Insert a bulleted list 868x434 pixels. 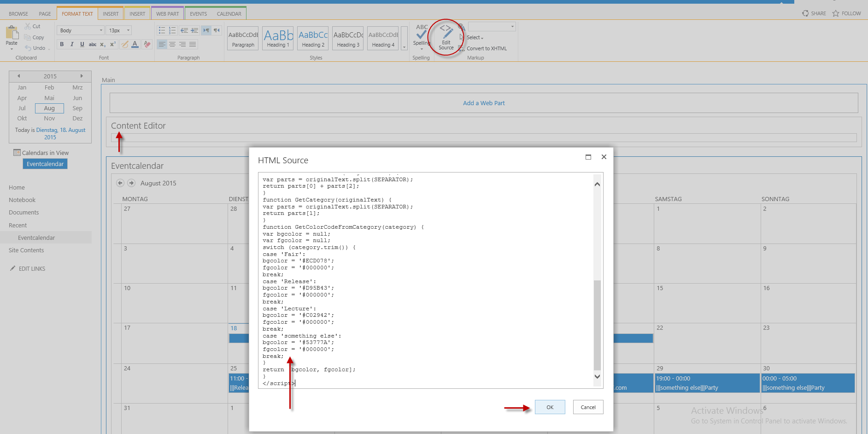coord(162,30)
